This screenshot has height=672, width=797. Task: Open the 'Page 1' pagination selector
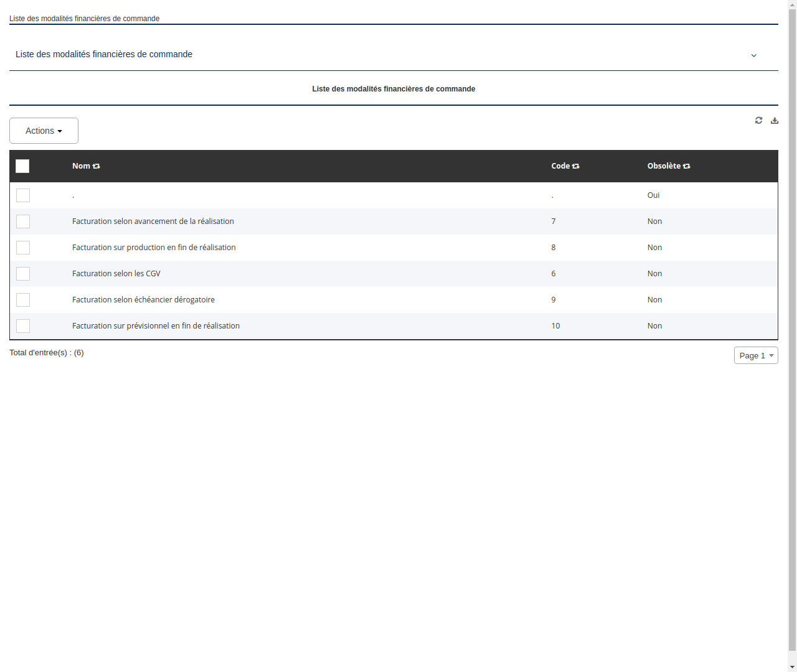coord(755,355)
